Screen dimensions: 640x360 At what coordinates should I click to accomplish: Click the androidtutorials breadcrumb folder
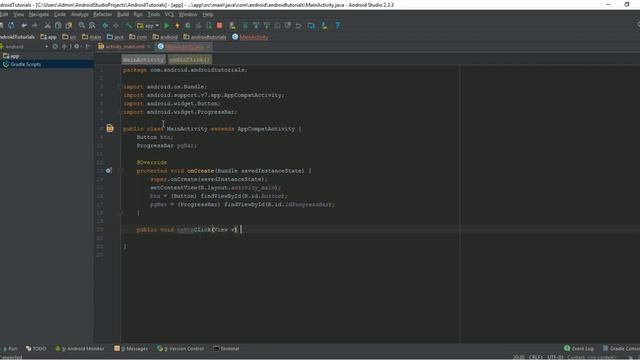[x=204, y=37]
